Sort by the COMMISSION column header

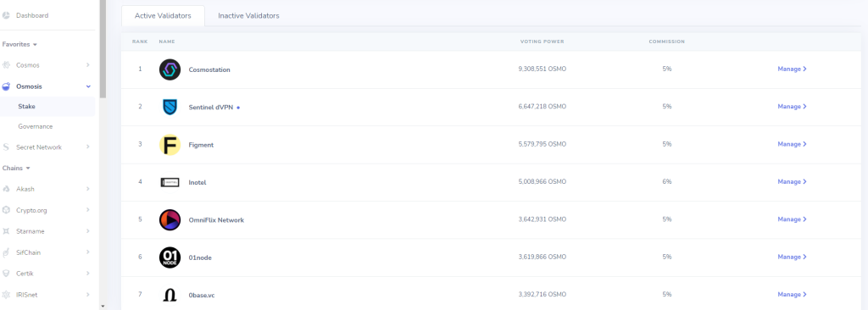coord(666,42)
